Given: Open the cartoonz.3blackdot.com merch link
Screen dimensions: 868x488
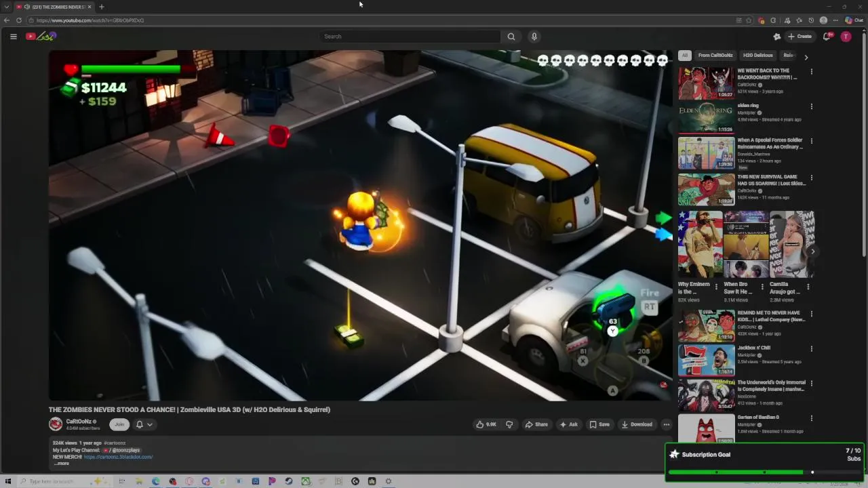Looking at the screenshot, I should (119, 457).
